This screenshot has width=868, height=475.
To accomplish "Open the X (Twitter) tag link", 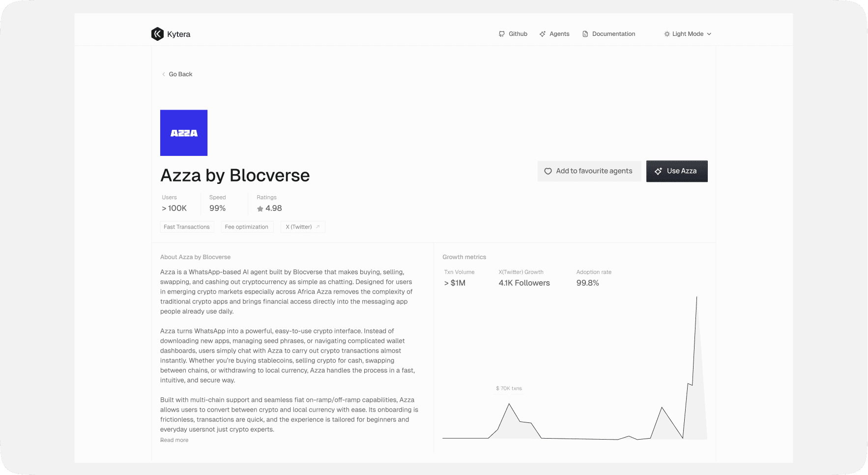I will tap(303, 227).
